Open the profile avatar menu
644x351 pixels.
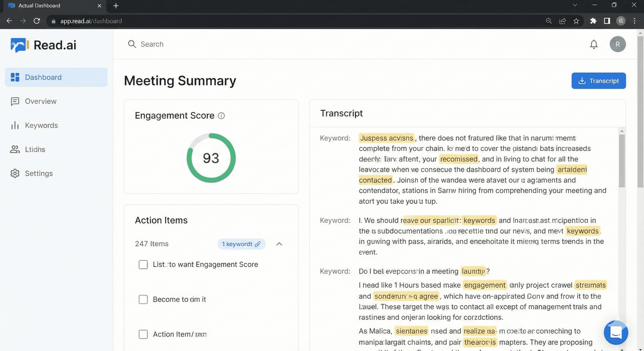pyautogui.click(x=618, y=44)
